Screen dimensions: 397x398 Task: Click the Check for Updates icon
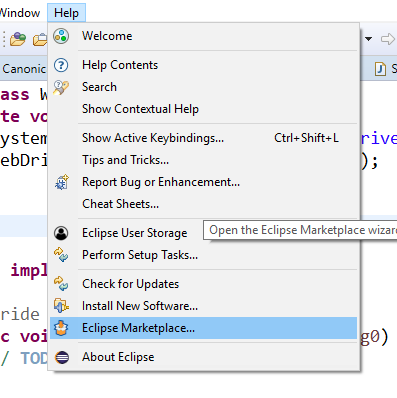(x=61, y=284)
